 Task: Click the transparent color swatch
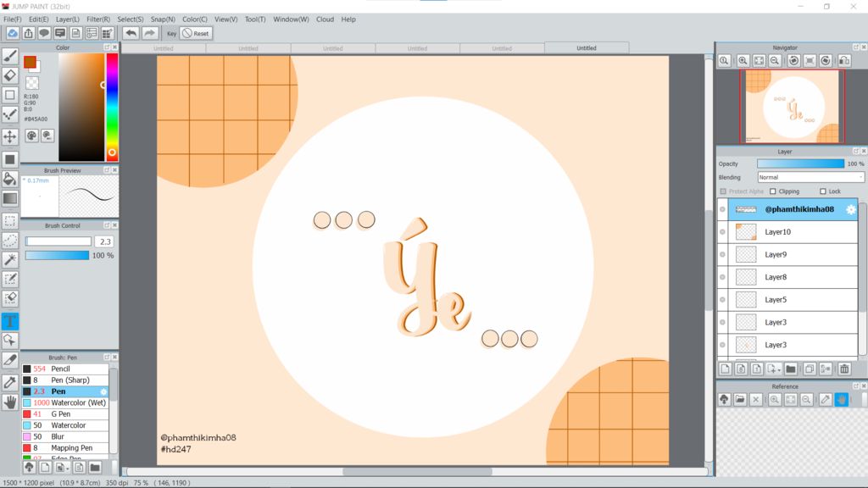pos(32,83)
